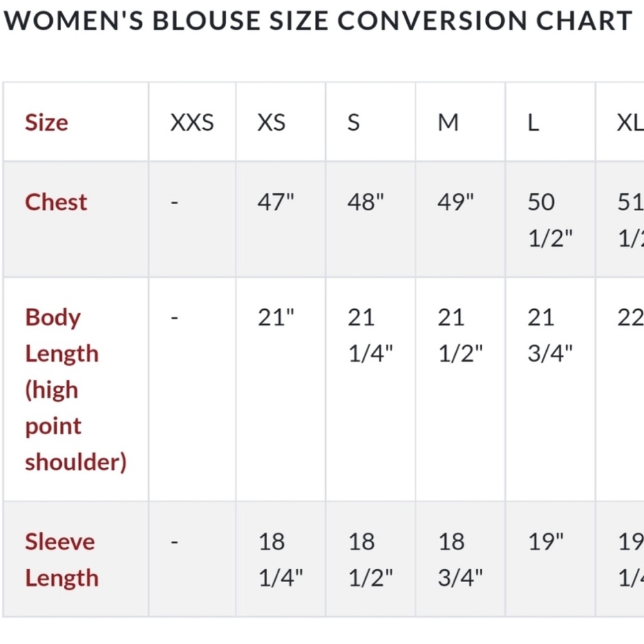Select the XXS size column header
Viewport: 644px width, 644px height.
(x=192, y=122)
